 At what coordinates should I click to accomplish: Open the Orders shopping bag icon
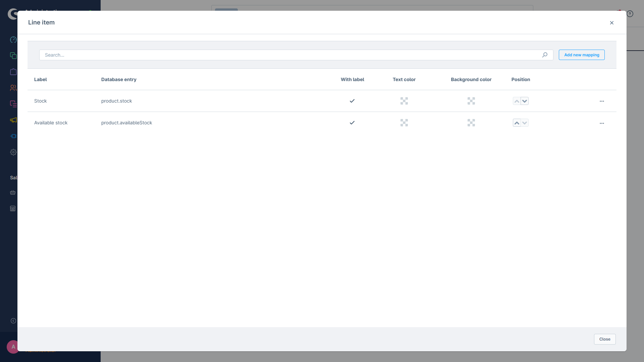(x=13, y=72)
